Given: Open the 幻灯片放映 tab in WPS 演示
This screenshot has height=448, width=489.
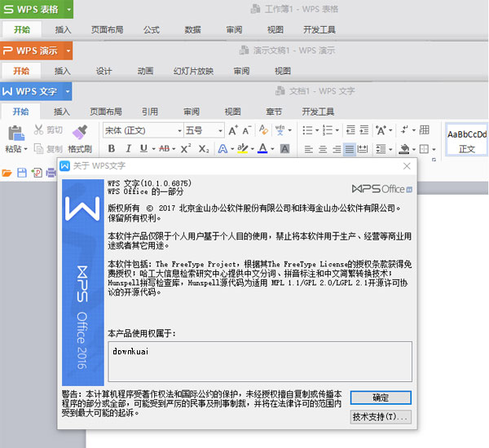Looking at the screenshot, I should pos(193,71).
